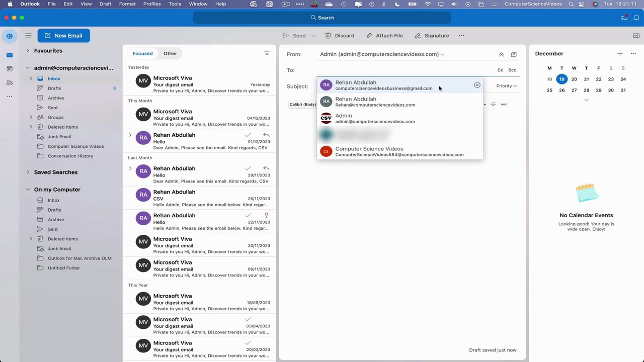The width and height of the screenshot is (644, 362).
Task: Open the Signature option
Action: (432, 36)
